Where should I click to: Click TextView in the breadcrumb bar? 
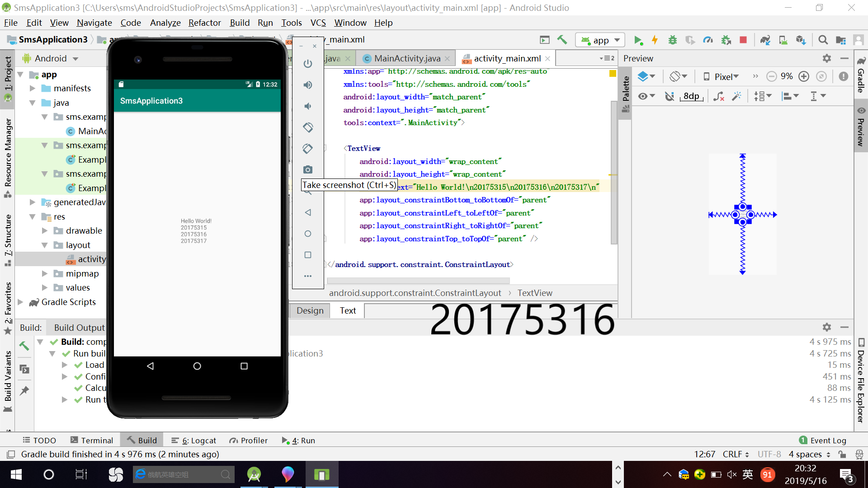click(x=535, y=293)
